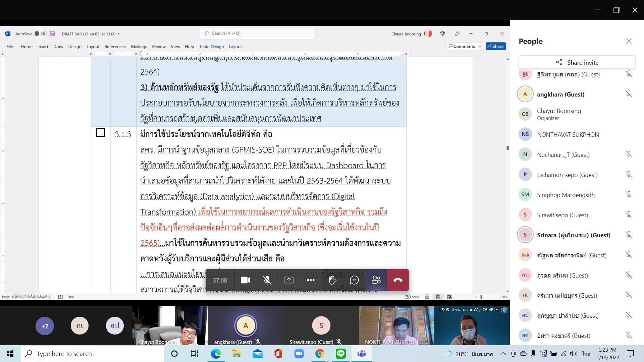Open the taskbar clock showing 2:23 PM
The image size is (644, 362).
point(607,354)
